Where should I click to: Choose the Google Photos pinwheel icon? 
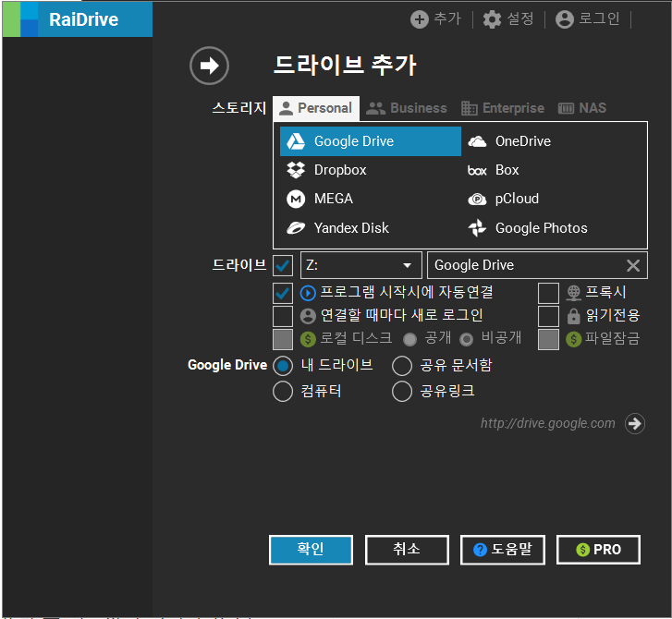click(x=477, y=228)
